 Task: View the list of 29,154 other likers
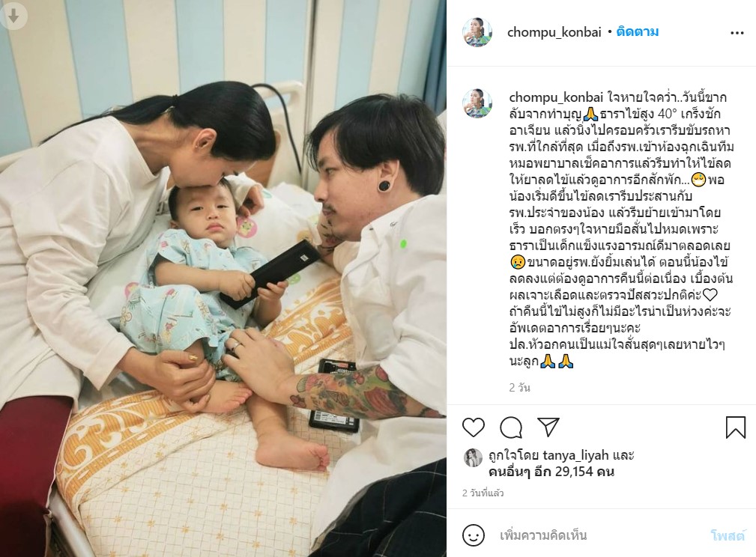(x=551, y=472)
